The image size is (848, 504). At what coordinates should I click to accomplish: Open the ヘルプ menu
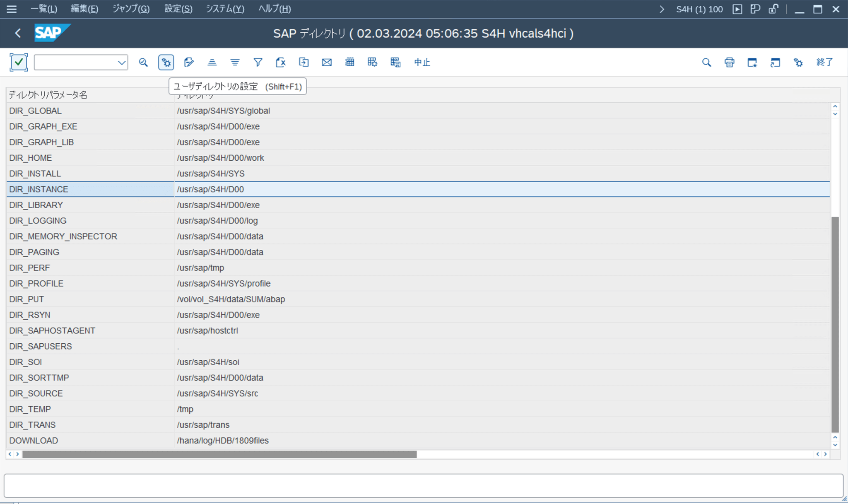pos(274,9)
